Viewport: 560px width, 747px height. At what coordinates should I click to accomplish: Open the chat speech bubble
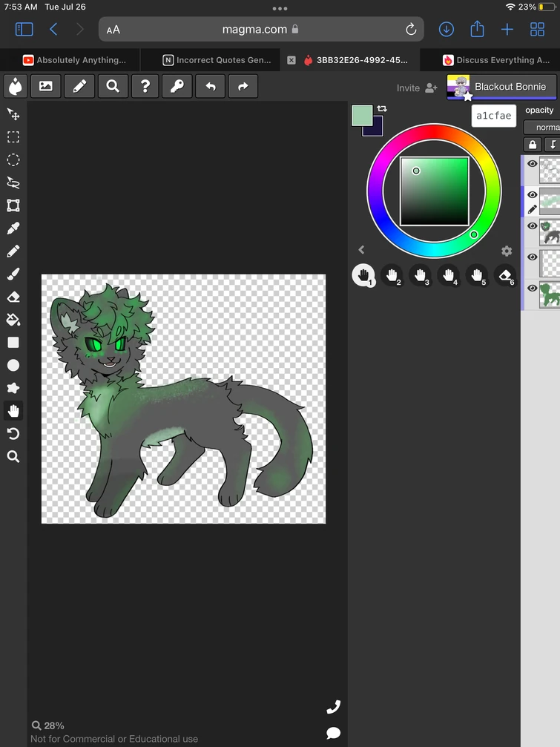coord(333,733)
